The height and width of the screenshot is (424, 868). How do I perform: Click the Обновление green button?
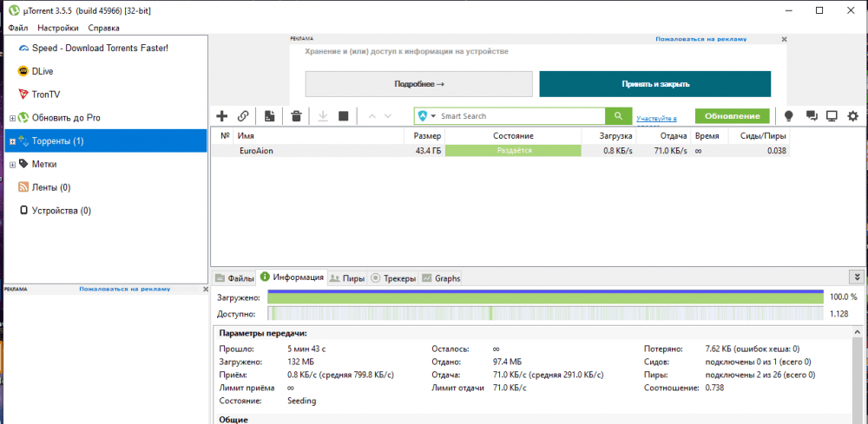[x=732, y=116]
